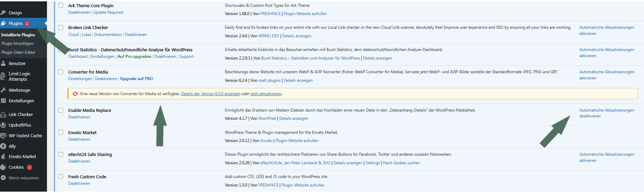Check the Enable Media Replace checkbox
Screen dimensions: 644x193
pos(61,110)
